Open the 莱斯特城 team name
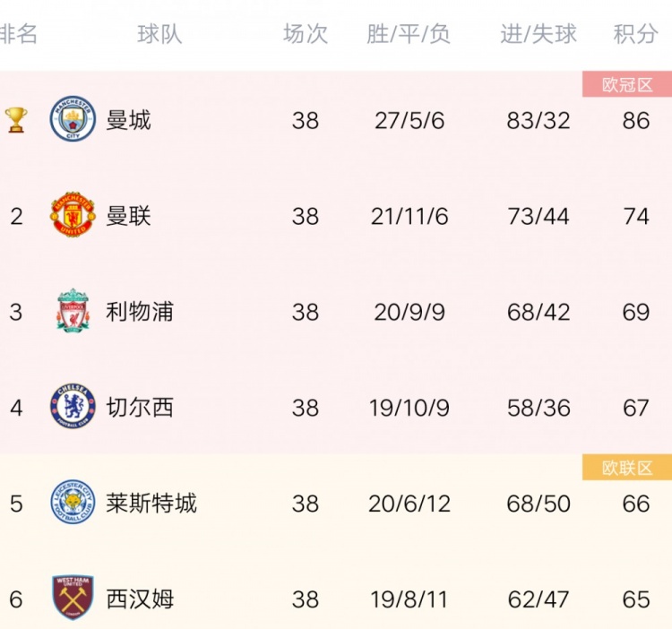 (151, 503)
